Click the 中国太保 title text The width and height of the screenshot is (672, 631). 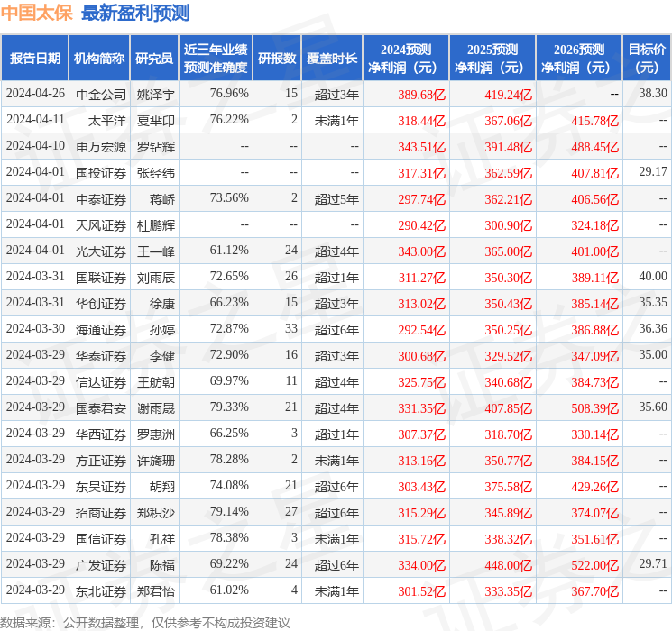point(37,13)
